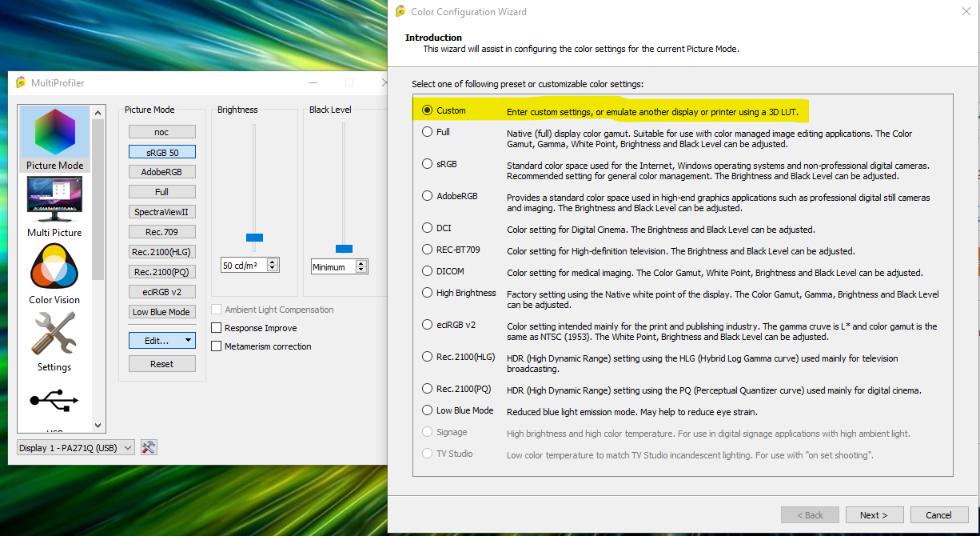This screenshot has height=536, width=980.
Task: Click the Color Configuration Wizard title icon
Action: coord(400,12)
